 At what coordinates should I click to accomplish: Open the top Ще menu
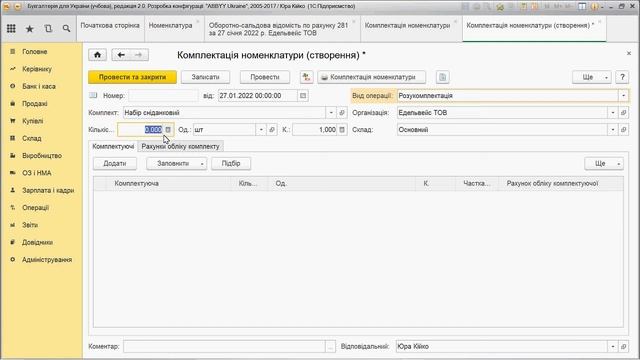pyautogui.click(x=591, y=77)
